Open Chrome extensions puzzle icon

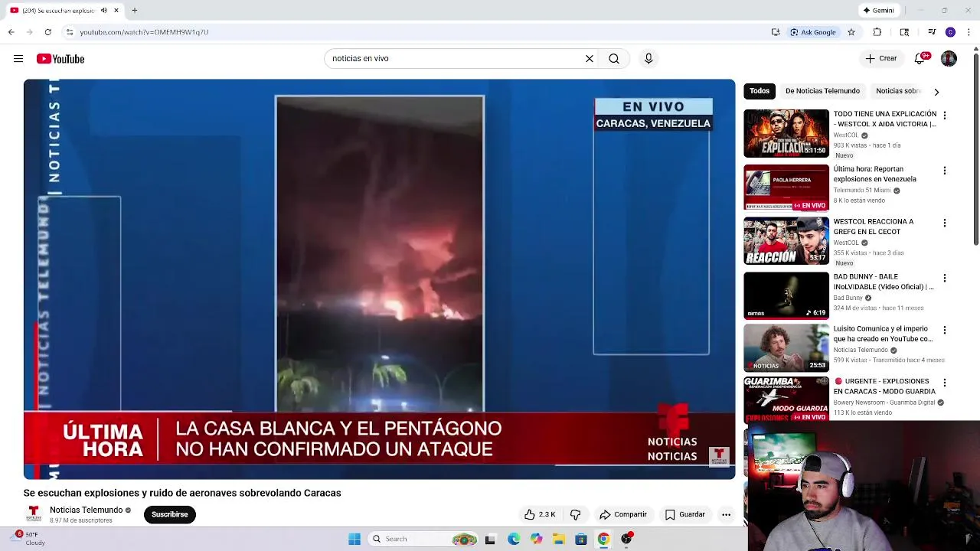click(877, 32)
